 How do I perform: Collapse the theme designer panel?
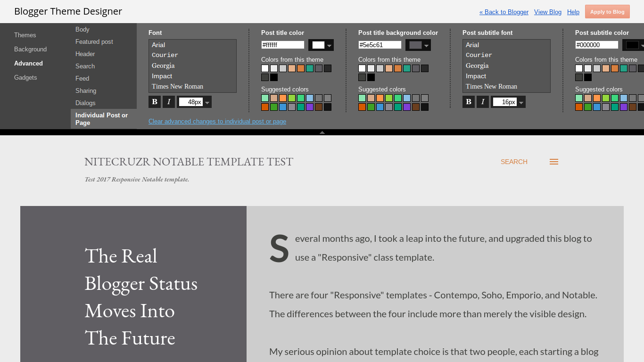point(322,132)
